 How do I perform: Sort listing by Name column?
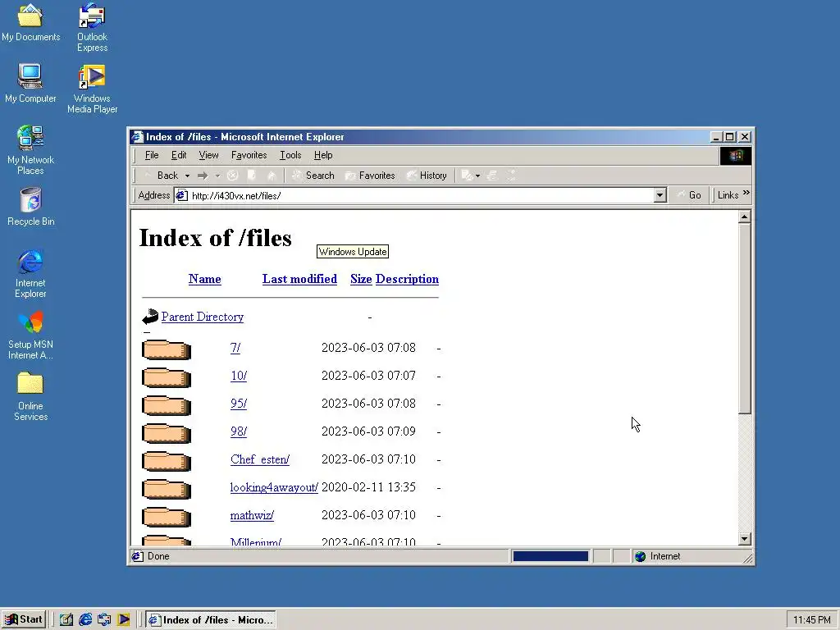tap(204, 279)
